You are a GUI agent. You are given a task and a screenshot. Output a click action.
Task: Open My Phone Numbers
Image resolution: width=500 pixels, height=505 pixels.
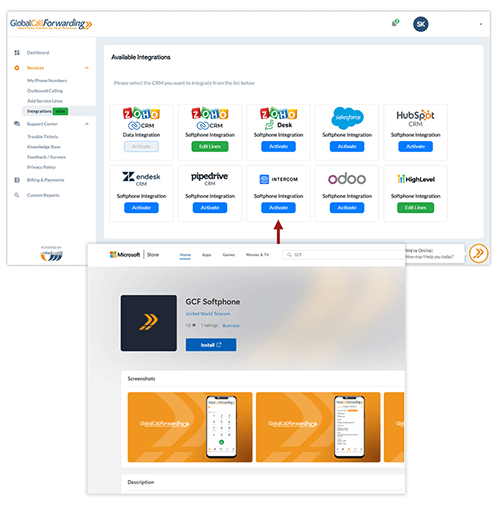(x=47, y=81)
